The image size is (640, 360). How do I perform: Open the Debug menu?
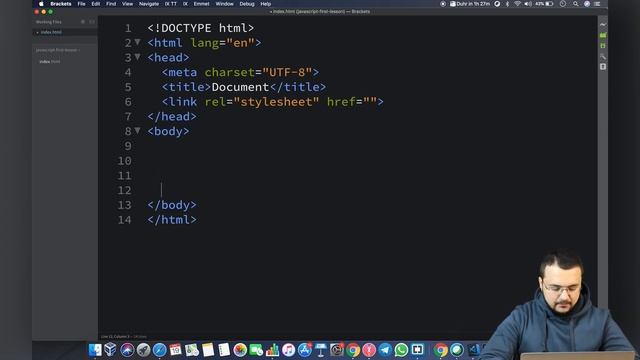pos(247,4)
